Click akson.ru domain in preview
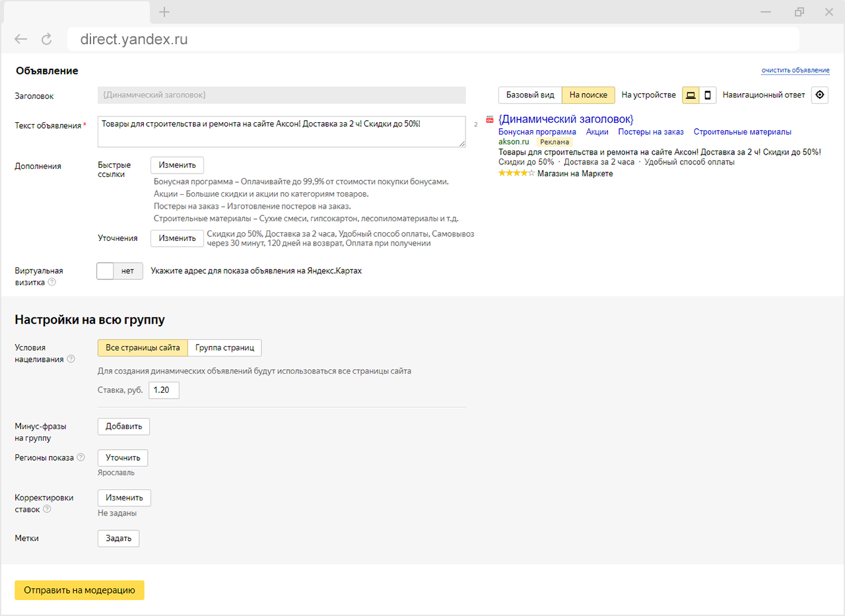 coord(514,142)
